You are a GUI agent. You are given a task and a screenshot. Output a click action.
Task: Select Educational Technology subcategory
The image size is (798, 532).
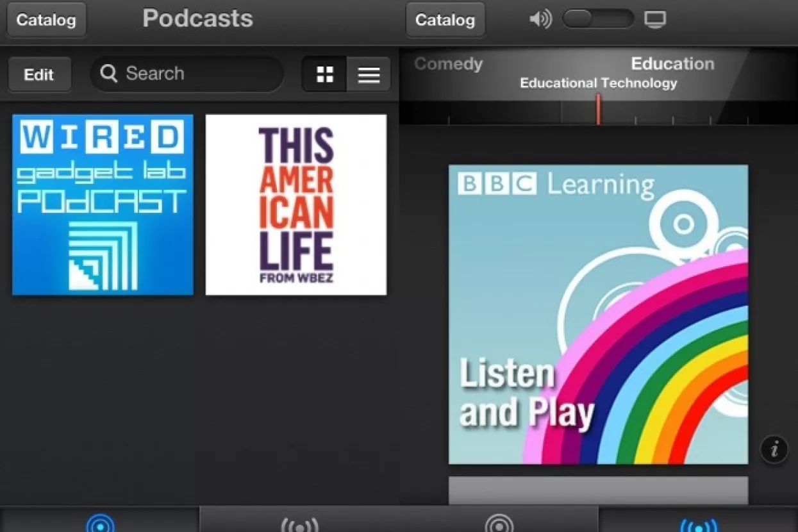[x=598, y=83]
